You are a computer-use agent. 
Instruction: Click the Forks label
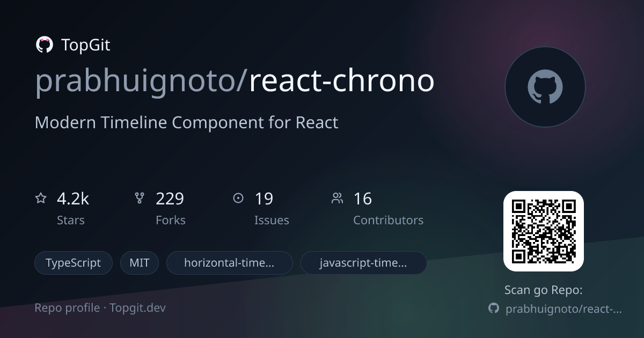click(x=171, y=221)
